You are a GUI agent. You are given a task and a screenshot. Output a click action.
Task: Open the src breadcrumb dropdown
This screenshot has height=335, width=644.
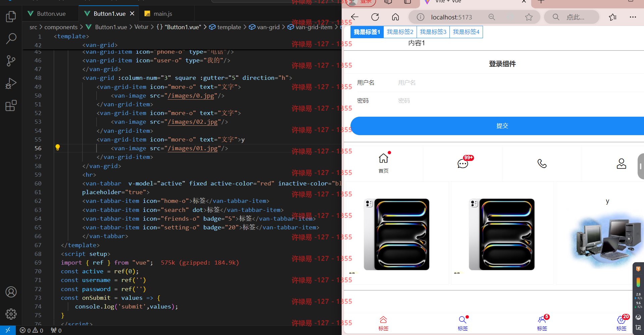pos(33,27)
